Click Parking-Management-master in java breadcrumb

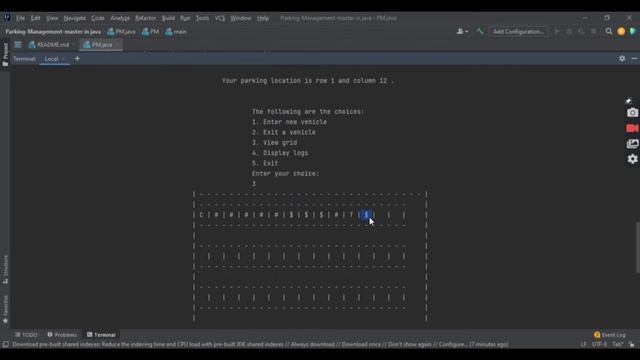(53, 31)
